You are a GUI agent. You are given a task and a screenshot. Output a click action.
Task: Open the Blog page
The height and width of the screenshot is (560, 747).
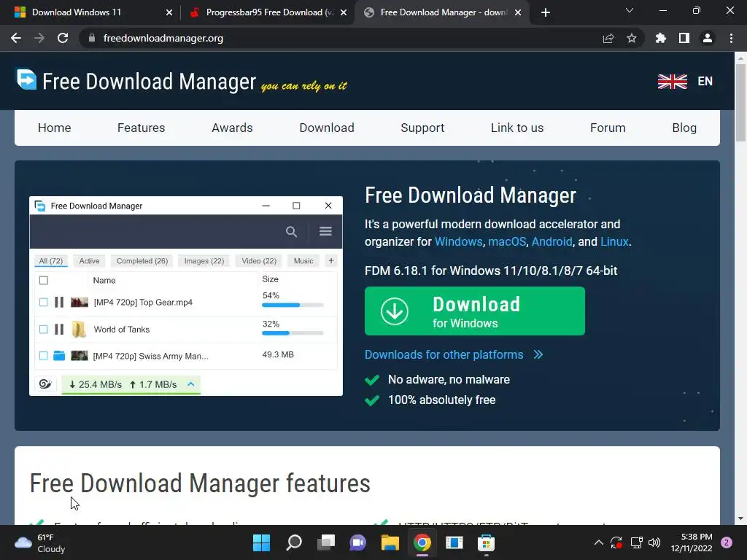click(x=684, y=128)
